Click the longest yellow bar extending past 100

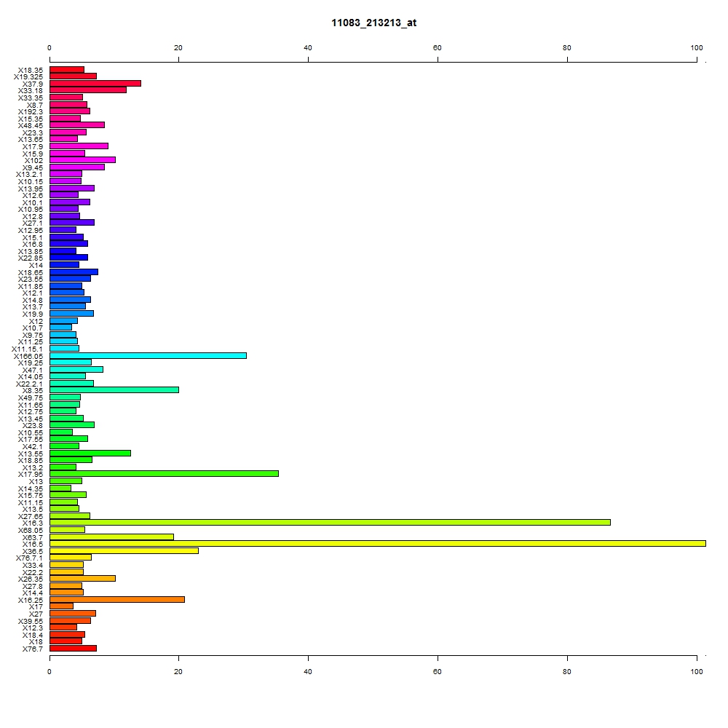pyautogui.click(x=377, y=544)
